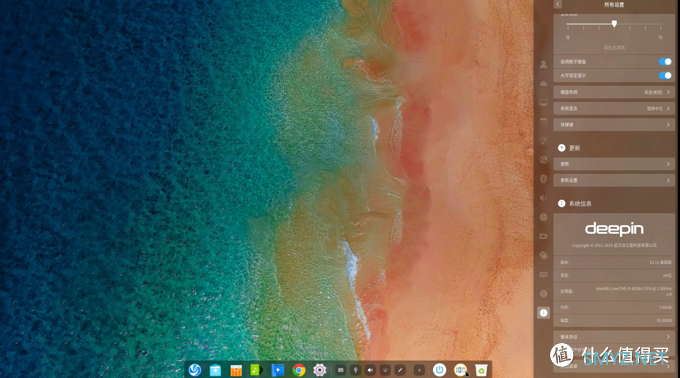This screenshot has height=378, width=680.
Task: Open Sound settings in the sidebar
Action: tap(543, 198)
